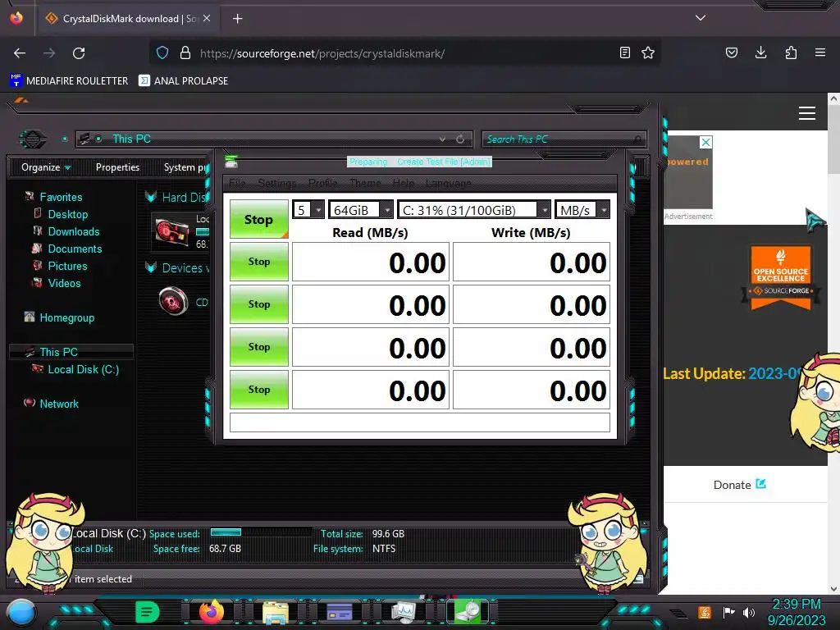Show Firefox downloads panel
Viewport: 840px width, 630px height.
[760, 53]
